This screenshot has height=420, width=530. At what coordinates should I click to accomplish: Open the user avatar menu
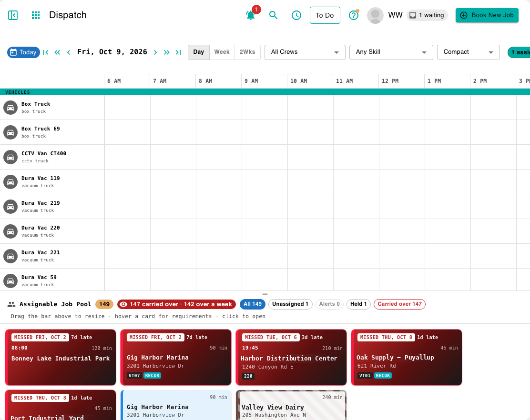pyautogui.click(x=375, y=15)
